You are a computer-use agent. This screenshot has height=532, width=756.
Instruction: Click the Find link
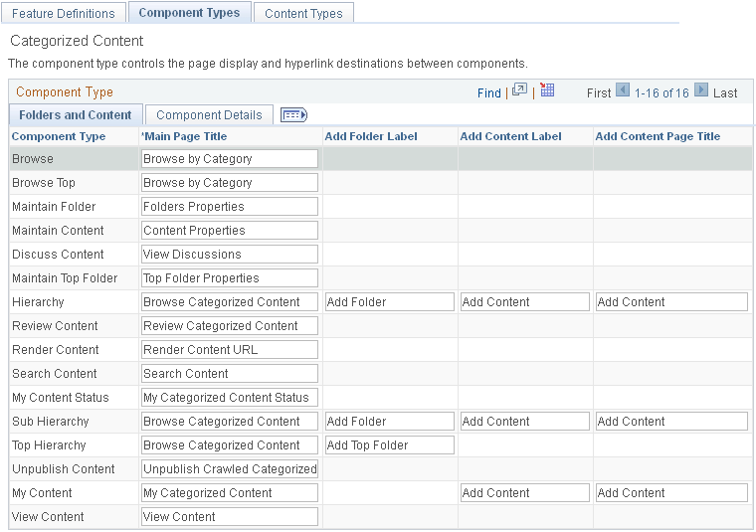coord(488,93)
